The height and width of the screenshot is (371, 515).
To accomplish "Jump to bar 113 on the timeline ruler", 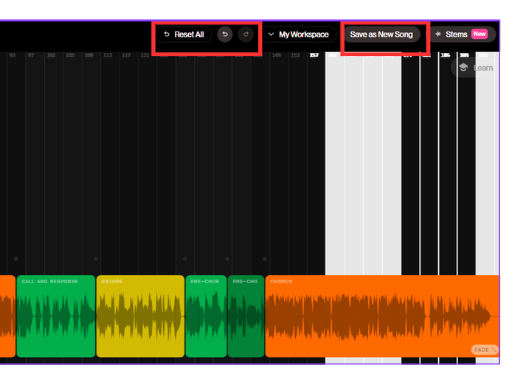I will coord(107,55).
